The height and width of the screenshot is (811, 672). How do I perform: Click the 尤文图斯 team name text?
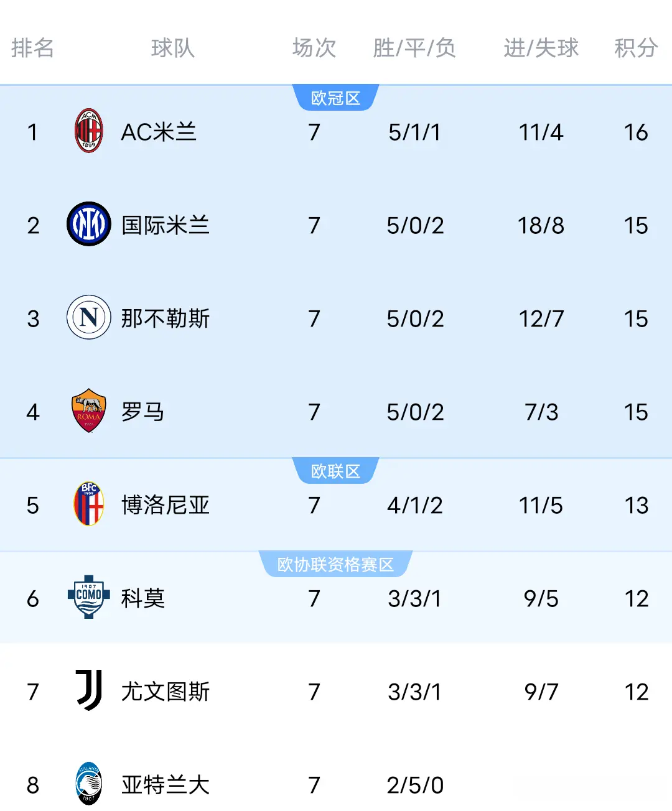[166, 692]
